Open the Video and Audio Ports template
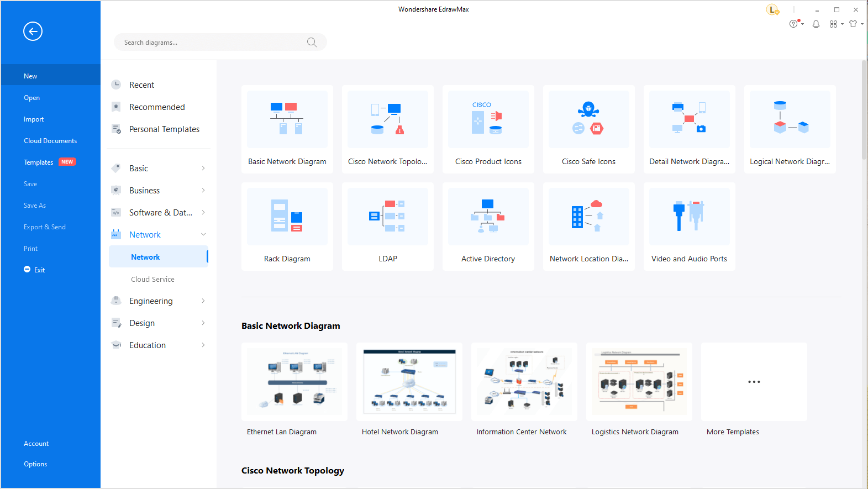 coord(690,227)
